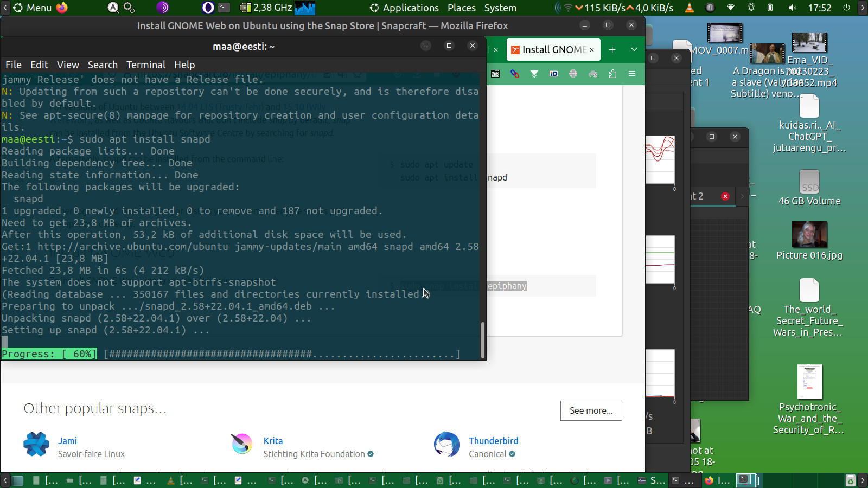Click the VLC cone tray icon
This screenshot has width=868, height=488.
coord(690,8)
